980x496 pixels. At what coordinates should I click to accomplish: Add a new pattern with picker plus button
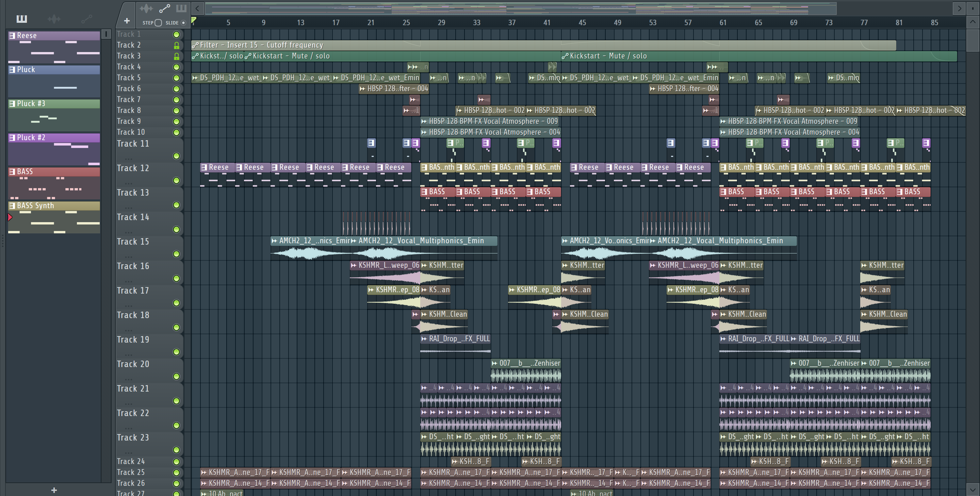pos(54,490)
